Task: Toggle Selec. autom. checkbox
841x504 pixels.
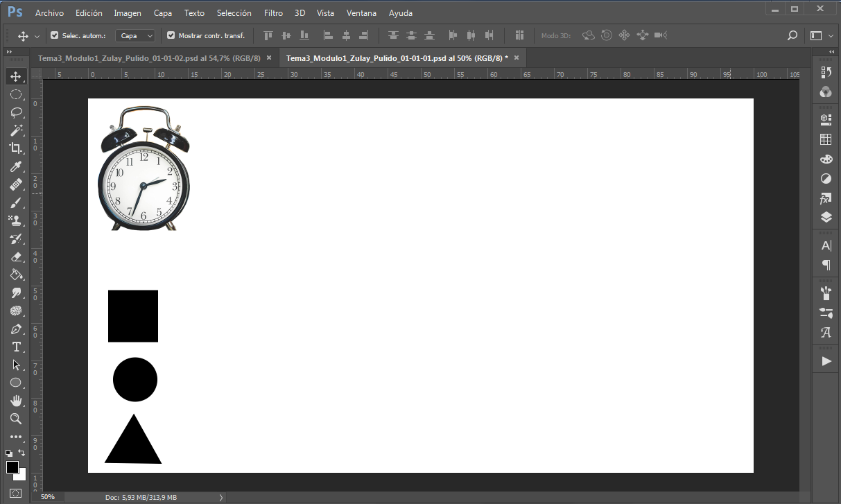Action: coord(55,35)
